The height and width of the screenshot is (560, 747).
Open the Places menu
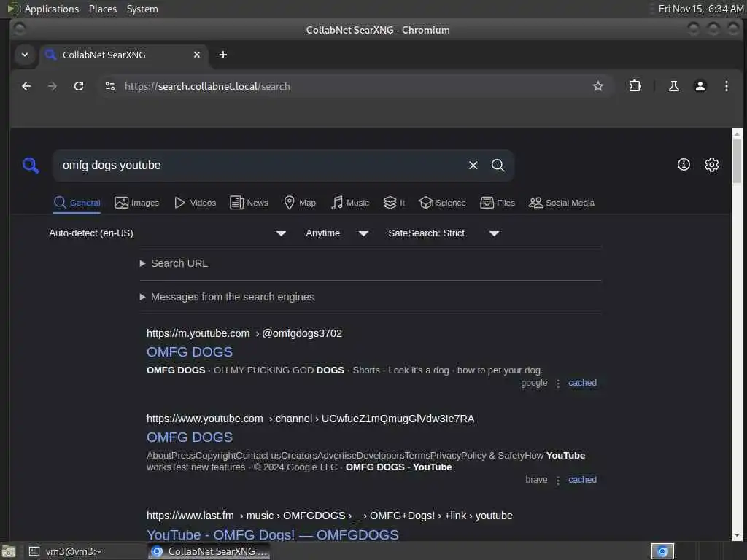[x=102, y=9]
